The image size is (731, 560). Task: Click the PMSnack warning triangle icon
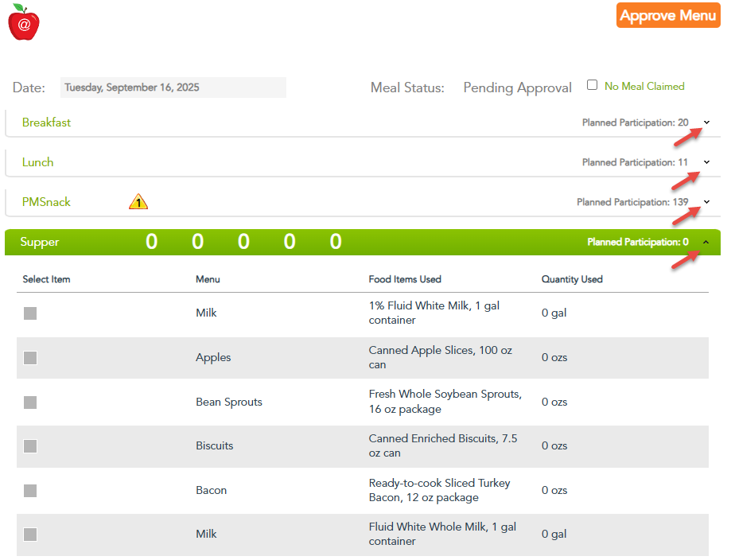tap(138, 202)
